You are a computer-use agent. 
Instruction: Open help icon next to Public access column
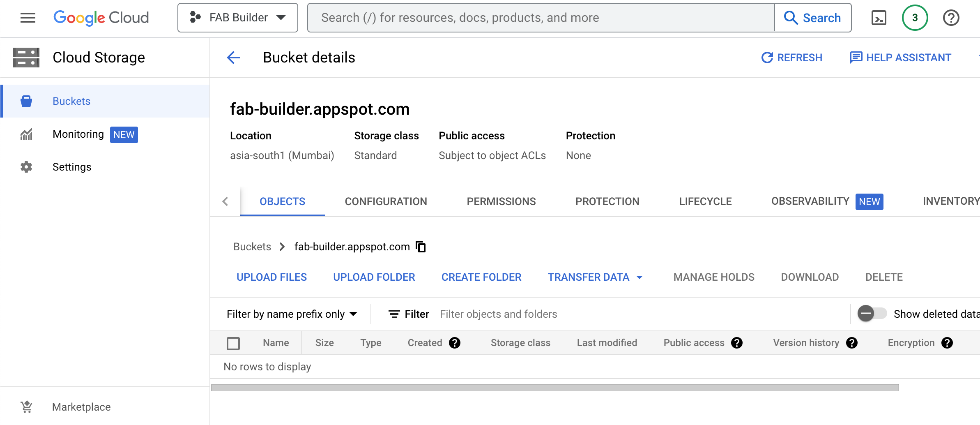tap(737, 343)
